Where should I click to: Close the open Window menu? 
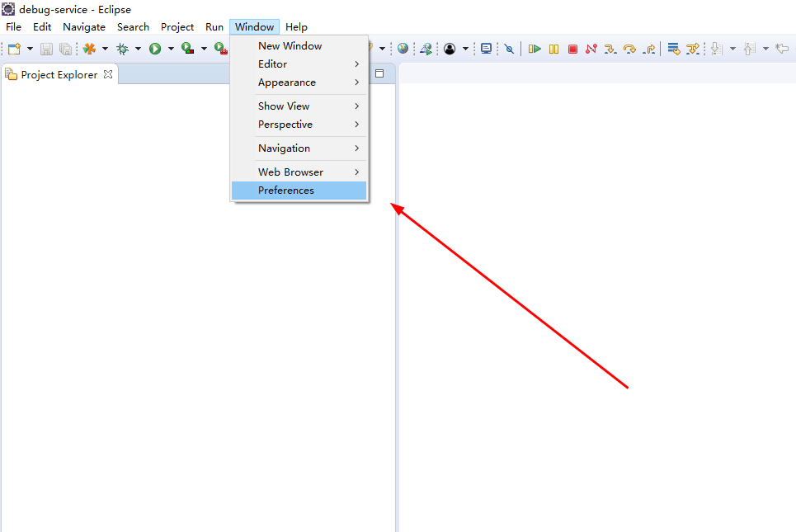coord(254,27)
